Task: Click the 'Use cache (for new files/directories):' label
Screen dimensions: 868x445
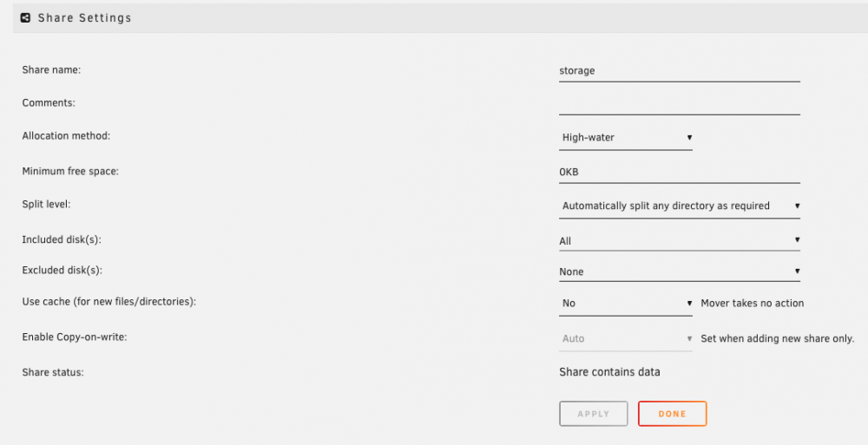Action: click(109, 302)
